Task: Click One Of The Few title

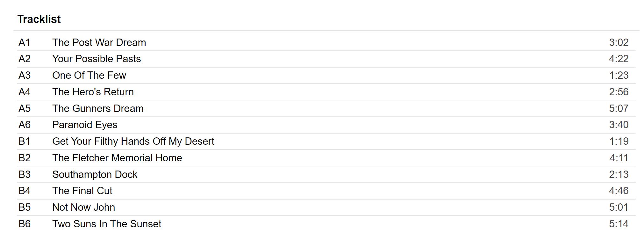Action: [89, 75]
